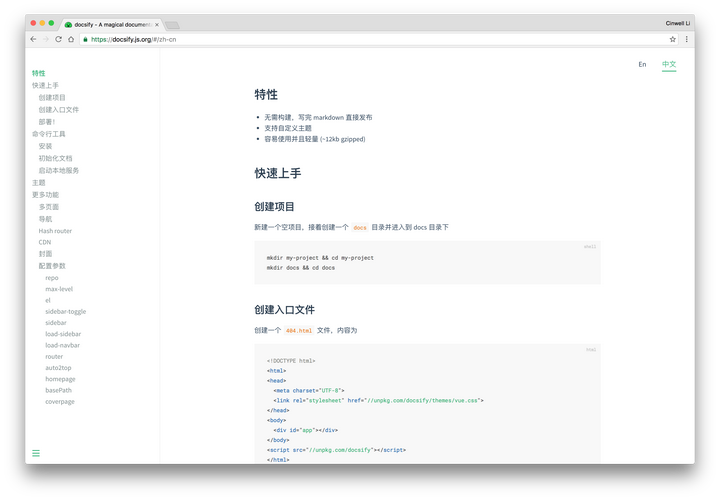This screenshot has height=500, width=720.
Task: Open 快速上手 sidebar section
Action: click(45, 85)
